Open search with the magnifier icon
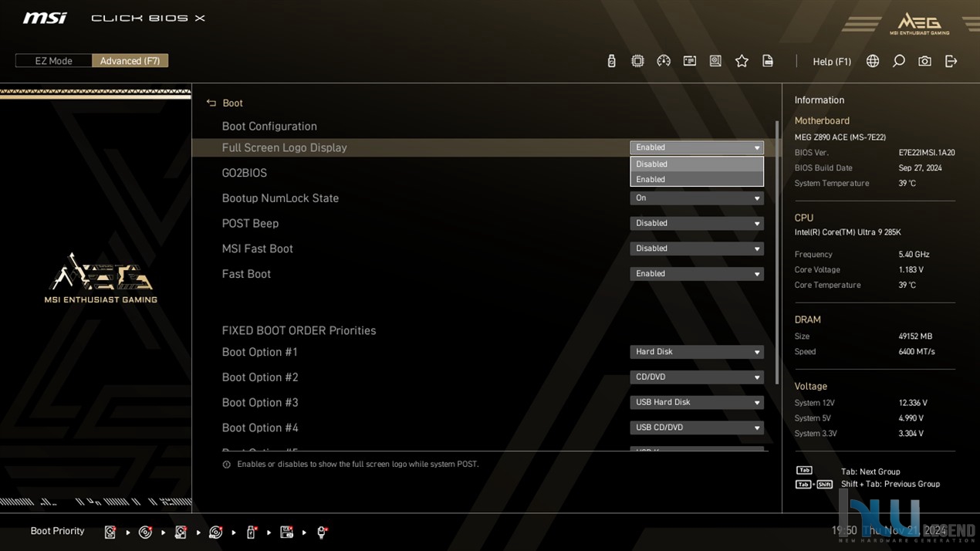980x551 pixels. pyautogui.click(x=899, y=61)
